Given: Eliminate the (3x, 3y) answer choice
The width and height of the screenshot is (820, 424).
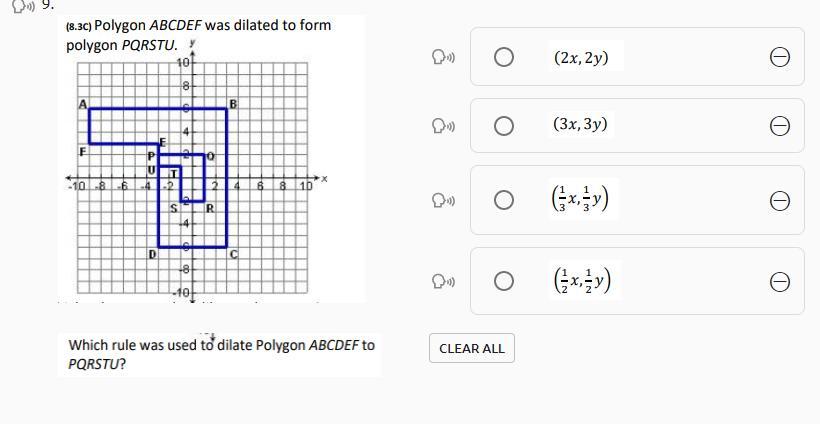Looking at the screenshot, I should [780, 126].
